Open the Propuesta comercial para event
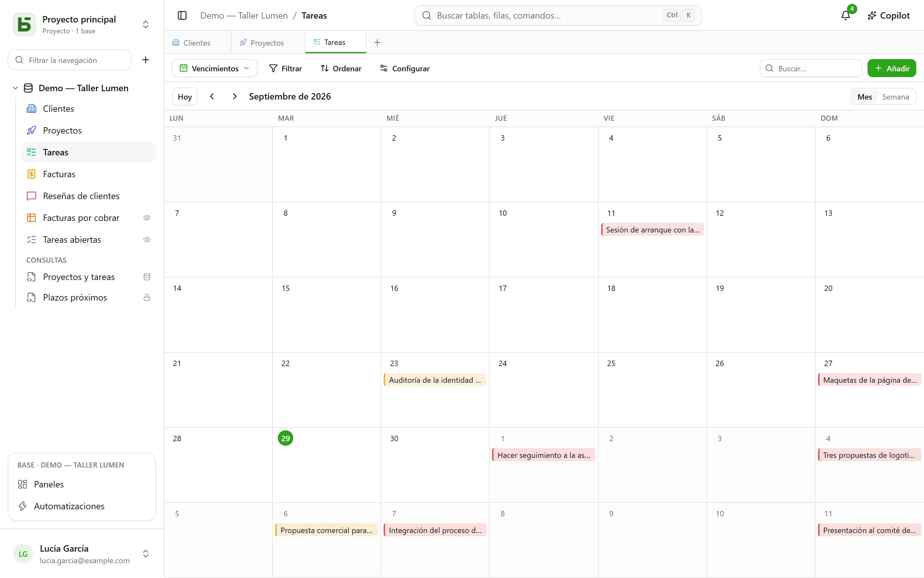 click(x=327, y=530)
